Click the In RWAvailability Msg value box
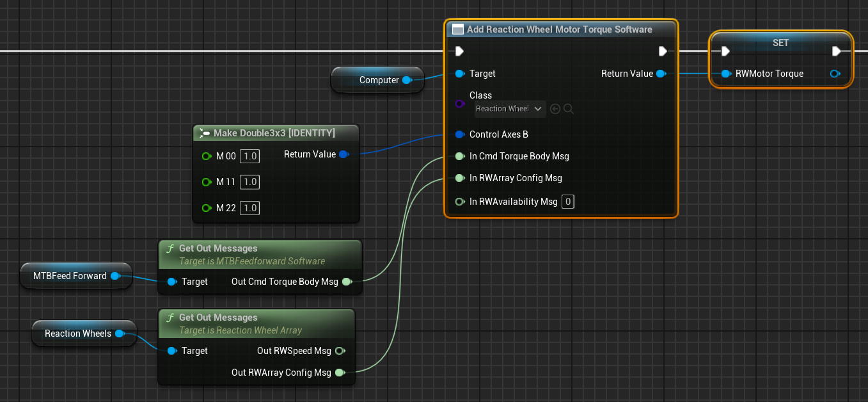This screenshot has height=402, width=868. tap(568, 202)
